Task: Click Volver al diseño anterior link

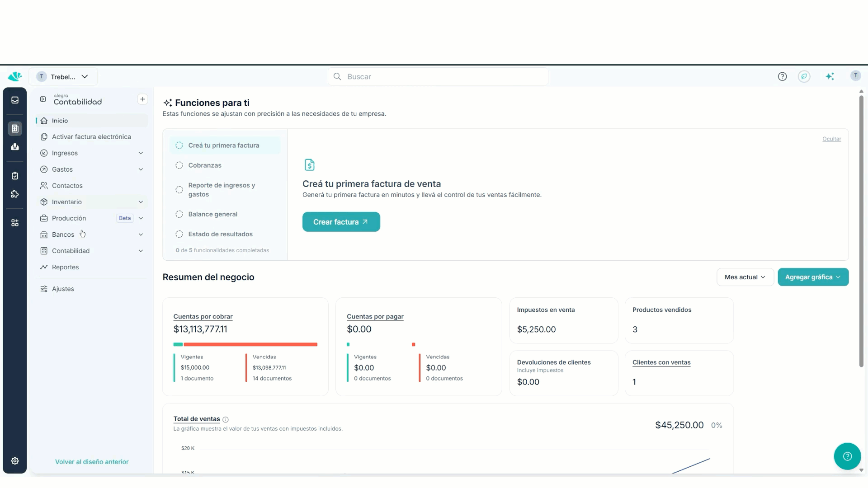Action: click(x=92, y=462)
